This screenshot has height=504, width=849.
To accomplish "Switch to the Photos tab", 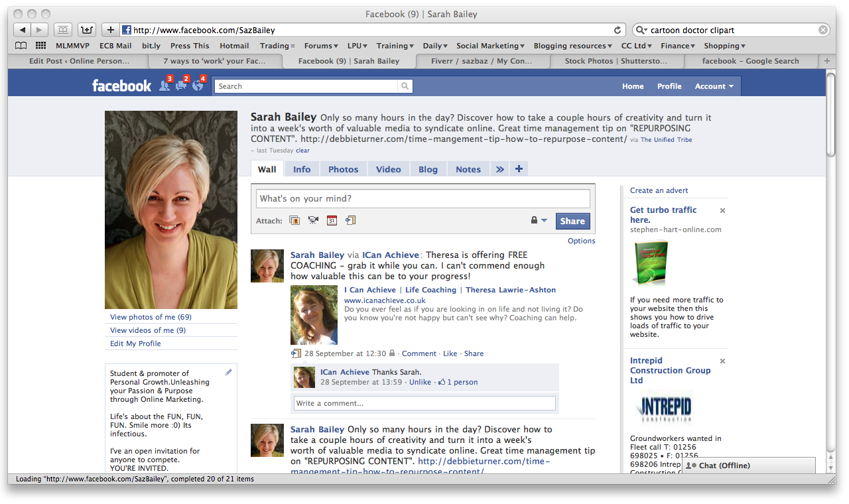I will pos(343,168).
